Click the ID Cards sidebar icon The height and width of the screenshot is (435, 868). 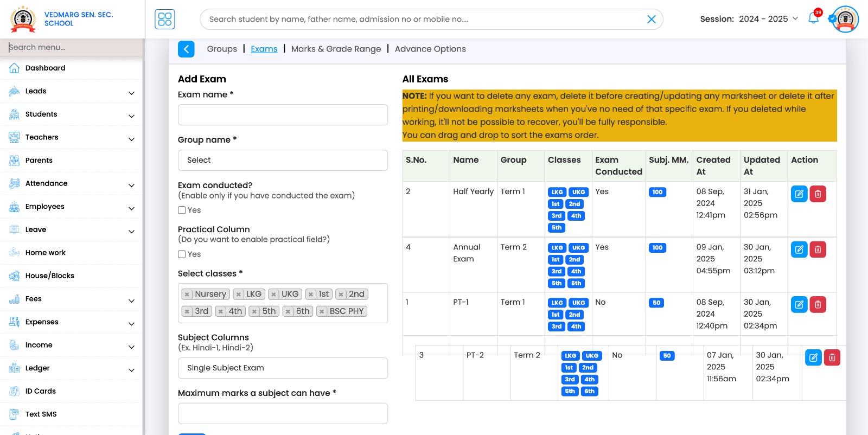tap(14, 391)
